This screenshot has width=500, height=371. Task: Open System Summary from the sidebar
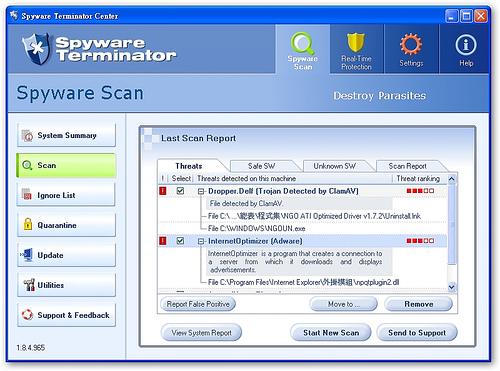click(x=66, y=135)
